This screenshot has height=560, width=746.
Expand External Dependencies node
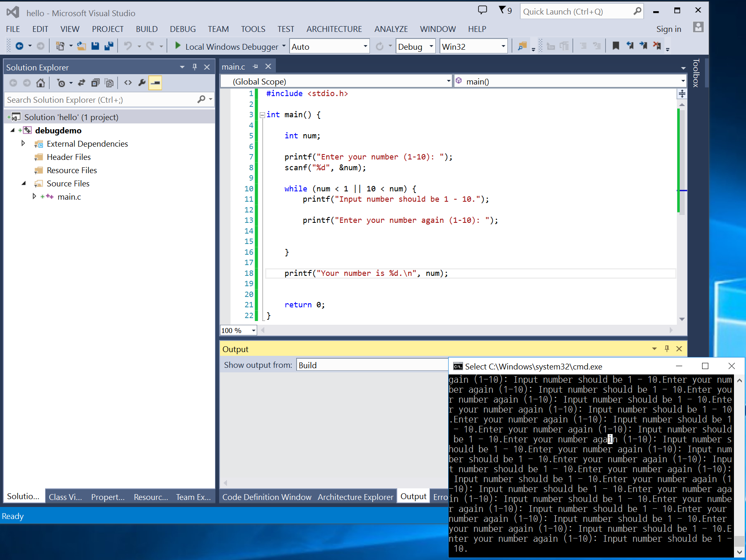(23, 143)
